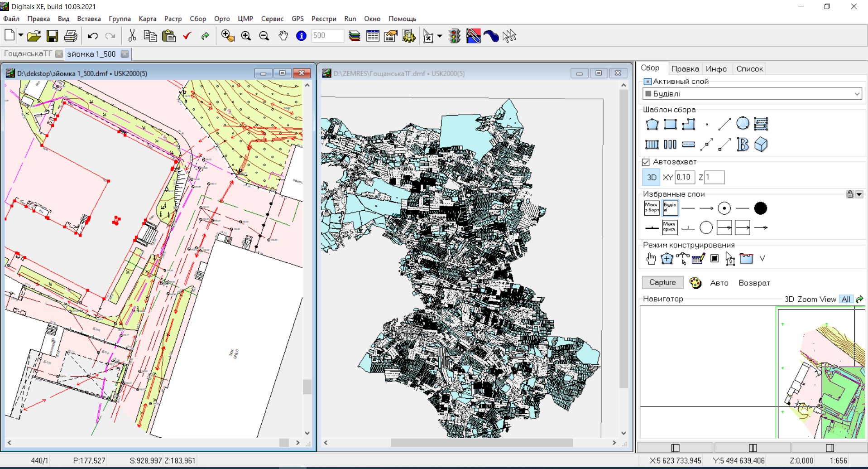The height and width of the screenshot is (469, 868).
Task: Select the pentagon polygon collection template
Action: coord(652,124)
